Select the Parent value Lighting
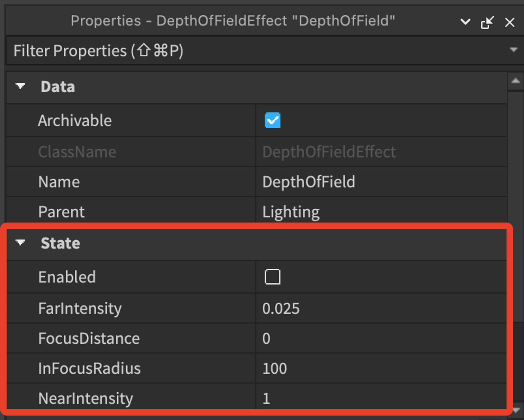Viewport: 524px width, 420px height. (x=381, y=212)
